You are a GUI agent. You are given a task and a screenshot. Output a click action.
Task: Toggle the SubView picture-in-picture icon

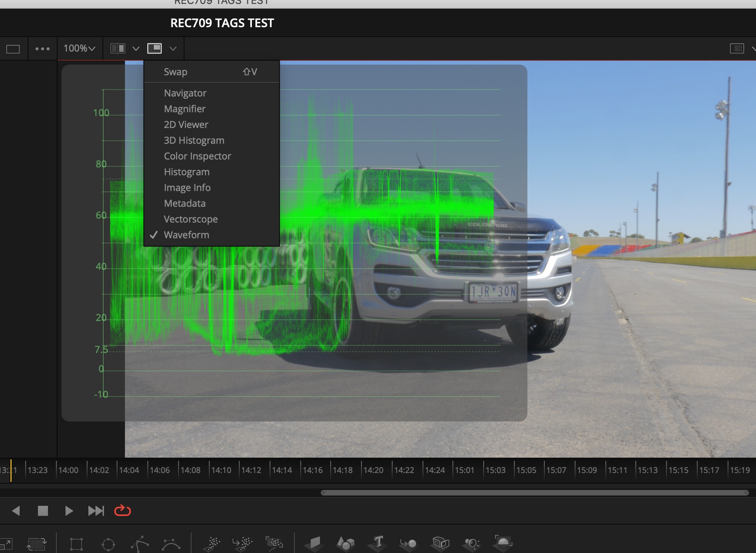tap(155, 48)
